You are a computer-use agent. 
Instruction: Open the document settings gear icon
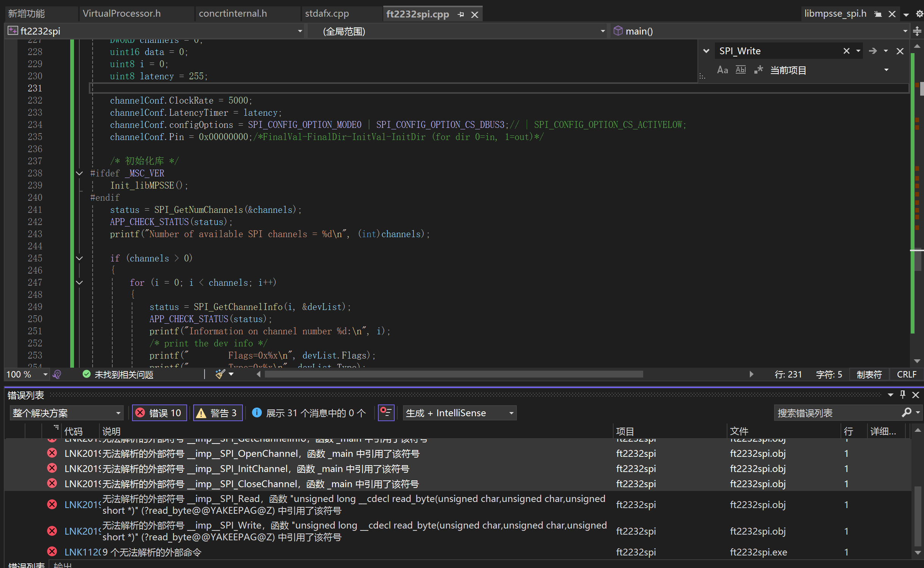point(919,14)
